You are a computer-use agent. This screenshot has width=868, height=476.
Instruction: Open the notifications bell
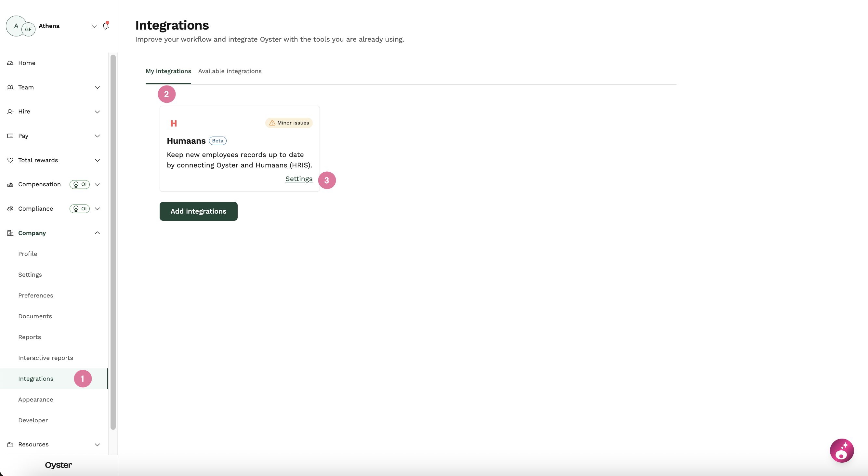point(106,26)
